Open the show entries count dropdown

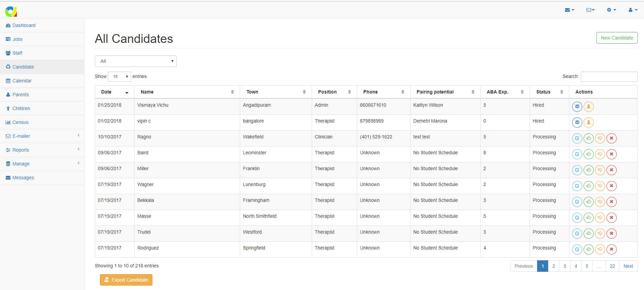click(119, 77)
